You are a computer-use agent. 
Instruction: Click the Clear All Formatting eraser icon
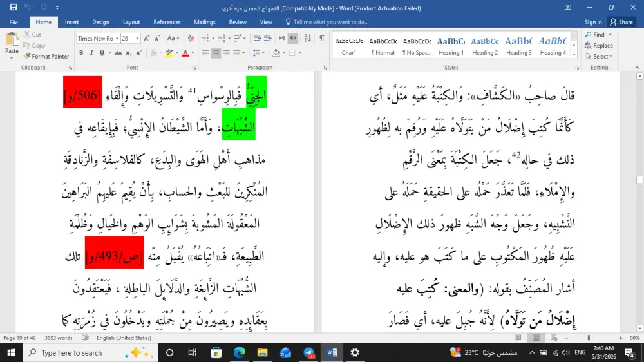coord(191,38)
